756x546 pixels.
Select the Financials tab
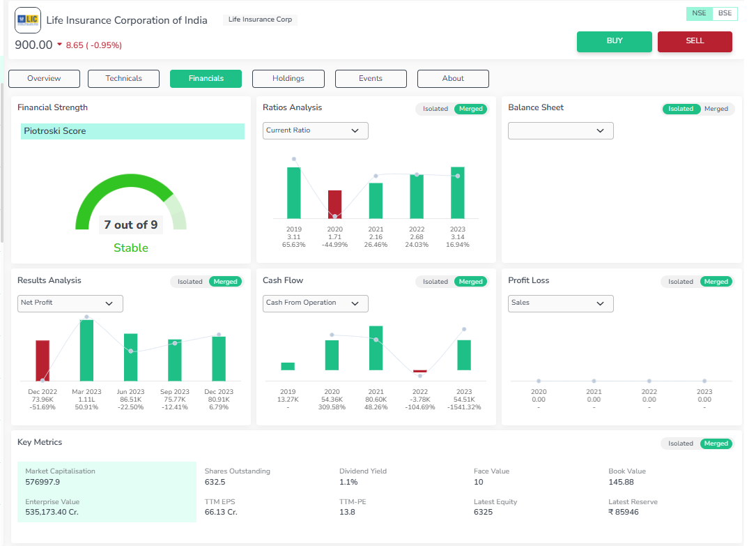click(x=206, y=79)
